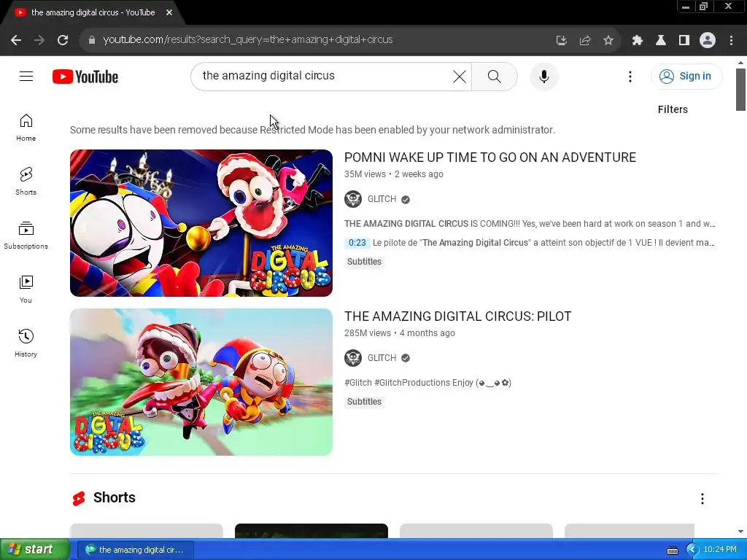Click the page vertical scrollbar thumb
This screenshot has width=747, height=560.
point(740,90)
